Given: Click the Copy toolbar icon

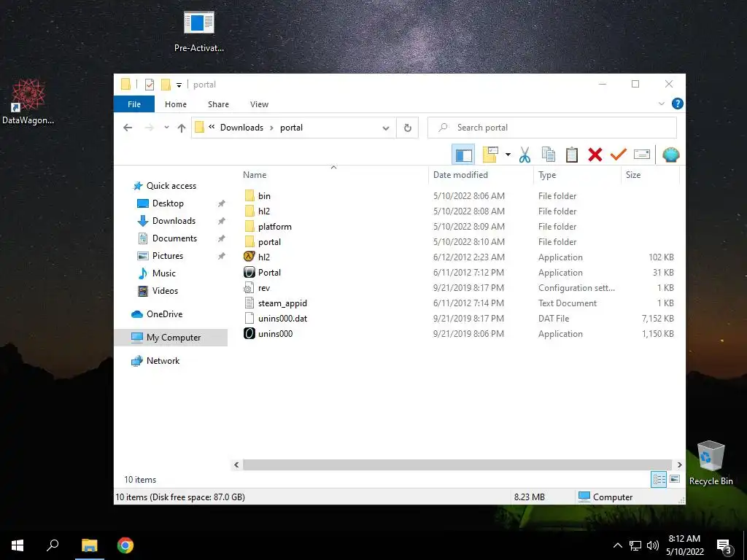Looking at the screenshot, I should coord(549,155).
